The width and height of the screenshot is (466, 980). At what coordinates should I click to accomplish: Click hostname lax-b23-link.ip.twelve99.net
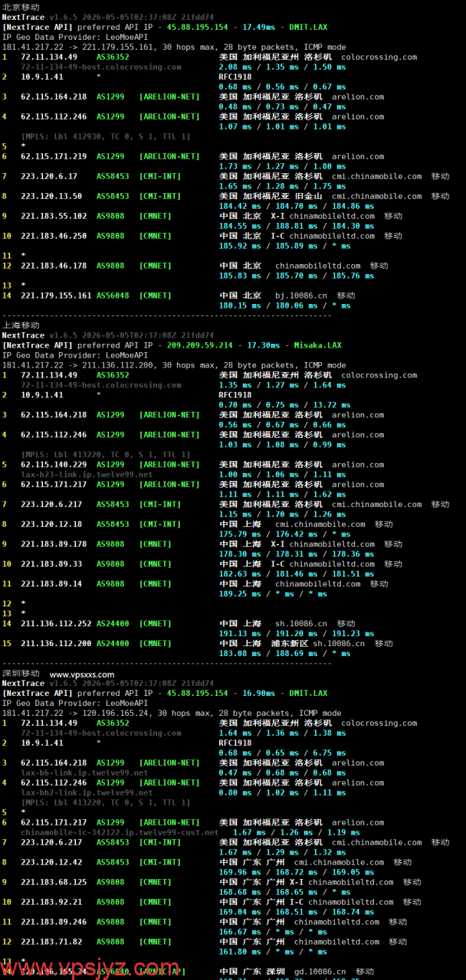click(87, 475)
